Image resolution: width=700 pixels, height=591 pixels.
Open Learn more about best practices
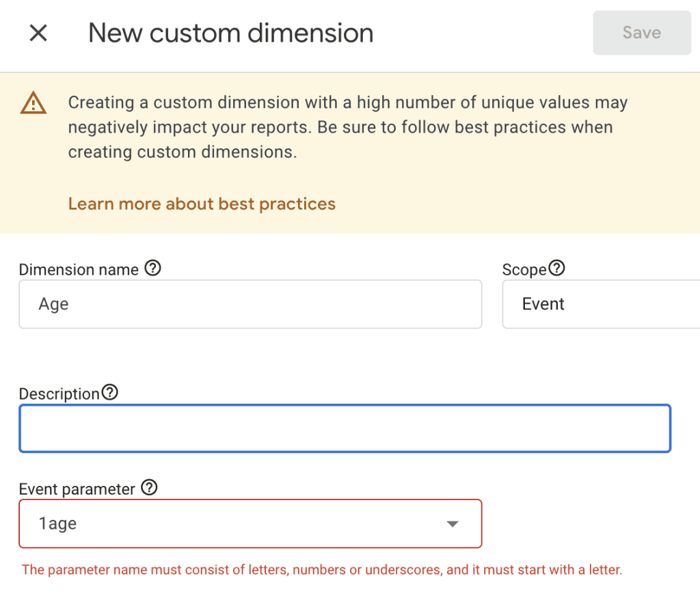coord(201,204)
